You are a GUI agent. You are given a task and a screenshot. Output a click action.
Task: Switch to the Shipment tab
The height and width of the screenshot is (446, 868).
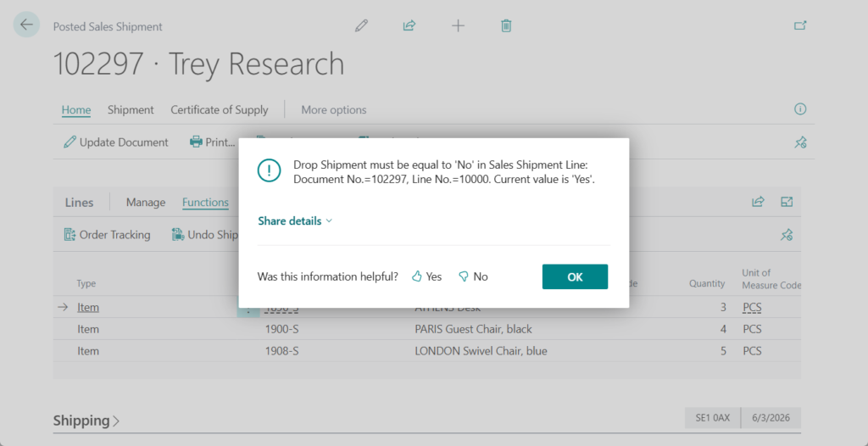click(131, 109)
